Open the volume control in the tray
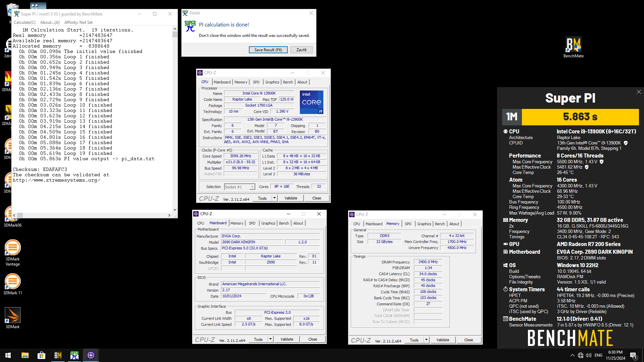Viewport: 644px width, 362px height. coord(589,355)
